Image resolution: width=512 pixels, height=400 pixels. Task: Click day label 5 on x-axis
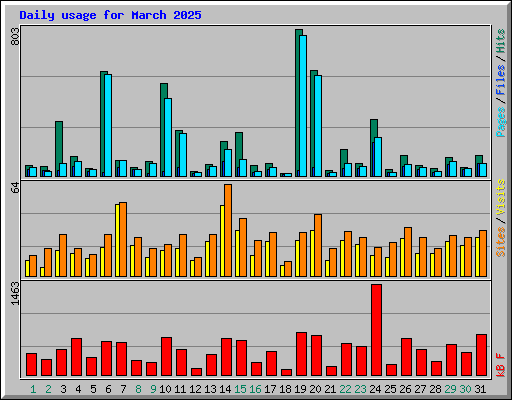click(x=93, y=389)
